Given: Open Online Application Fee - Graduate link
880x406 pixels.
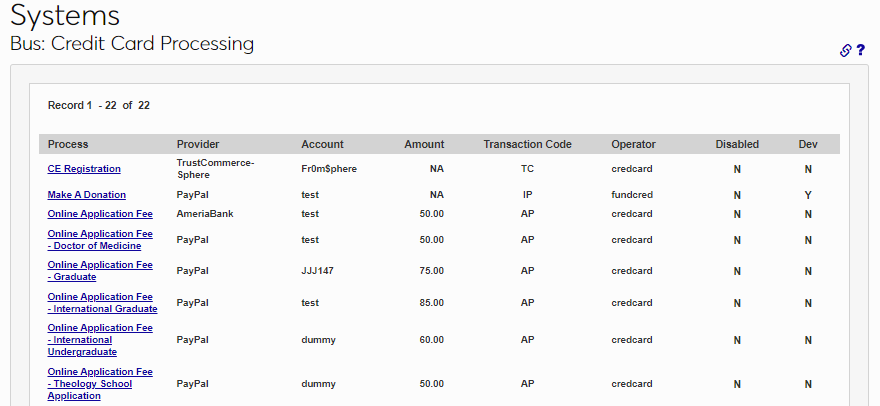Looking at the screenshot, I should point(100,271).
